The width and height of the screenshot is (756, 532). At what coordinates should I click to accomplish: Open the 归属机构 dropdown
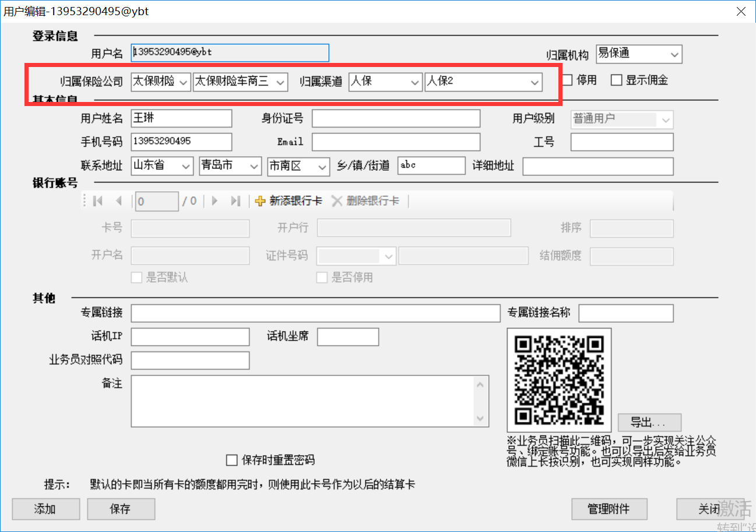[x=674, y=55]
